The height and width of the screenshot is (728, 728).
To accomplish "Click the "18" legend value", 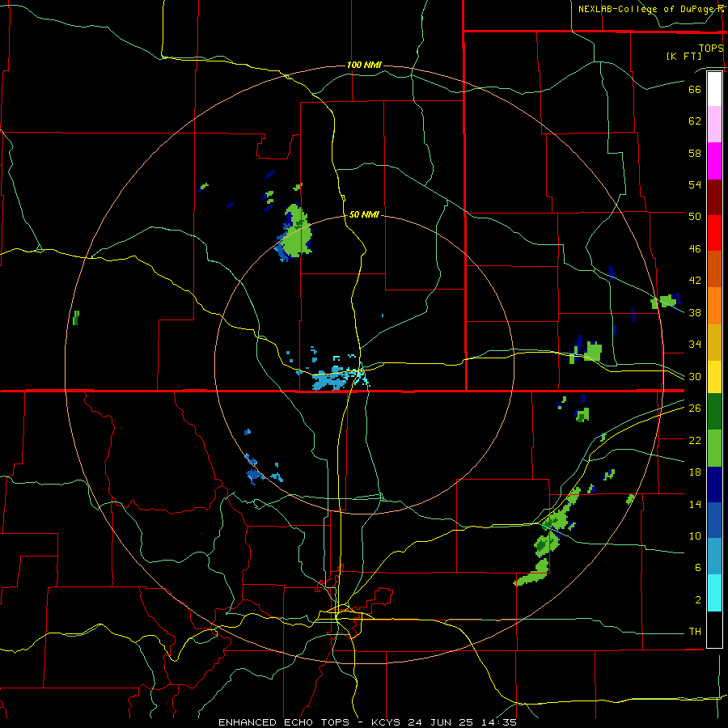I will (695, 472).
